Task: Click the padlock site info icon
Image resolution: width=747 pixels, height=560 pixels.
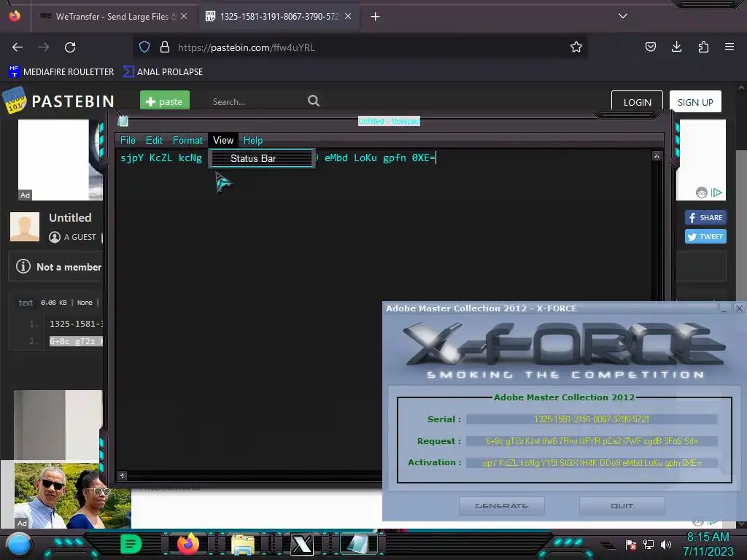Action: point(165,47)
